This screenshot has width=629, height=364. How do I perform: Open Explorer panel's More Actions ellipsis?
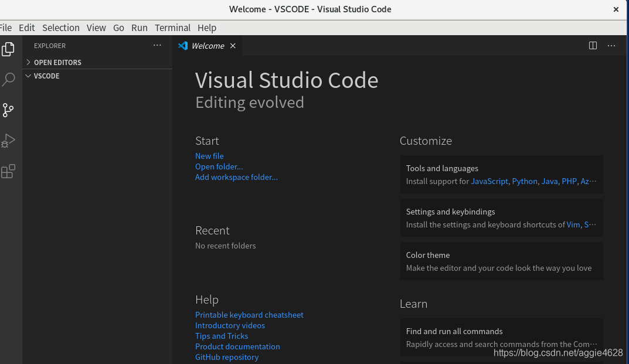click(157, 45)
